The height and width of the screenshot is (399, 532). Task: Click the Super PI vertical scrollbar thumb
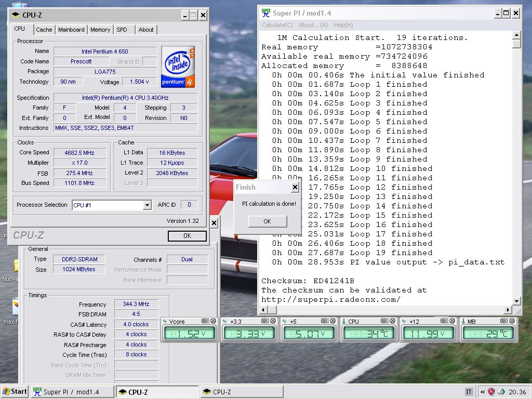[517, 44]
